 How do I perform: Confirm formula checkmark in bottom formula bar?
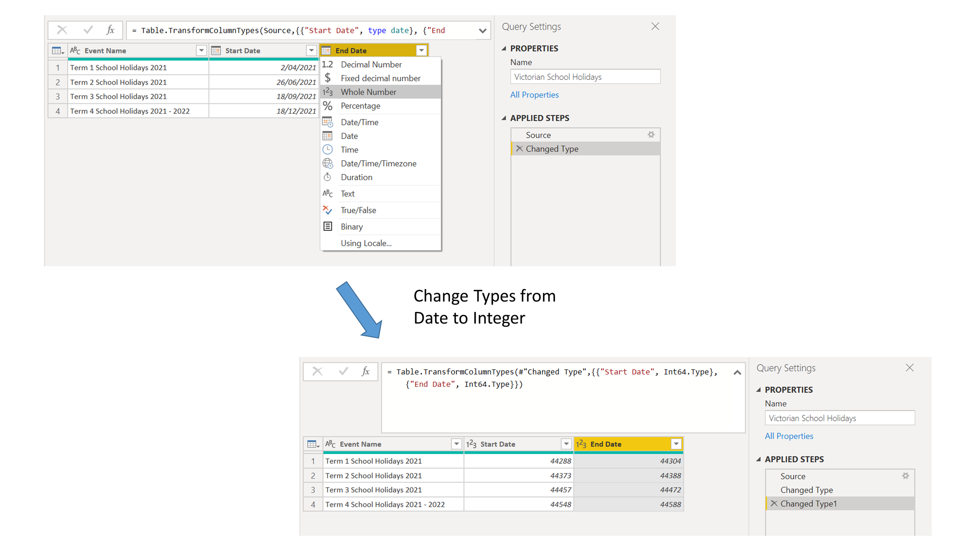click(x=343, y=371)
